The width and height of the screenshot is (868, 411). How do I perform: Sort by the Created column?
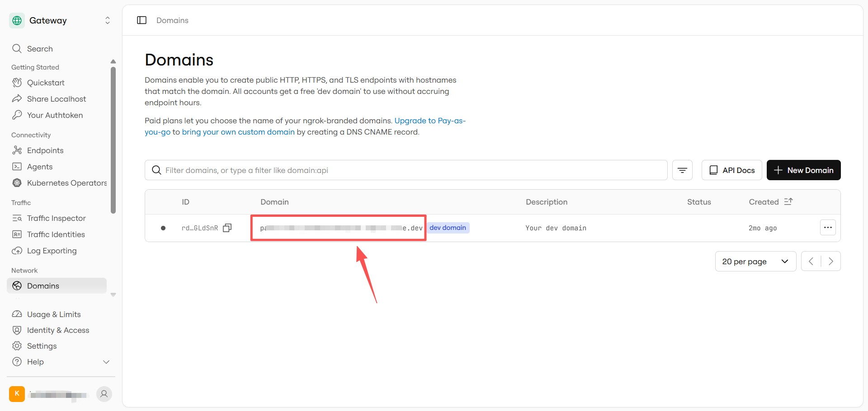771,202
